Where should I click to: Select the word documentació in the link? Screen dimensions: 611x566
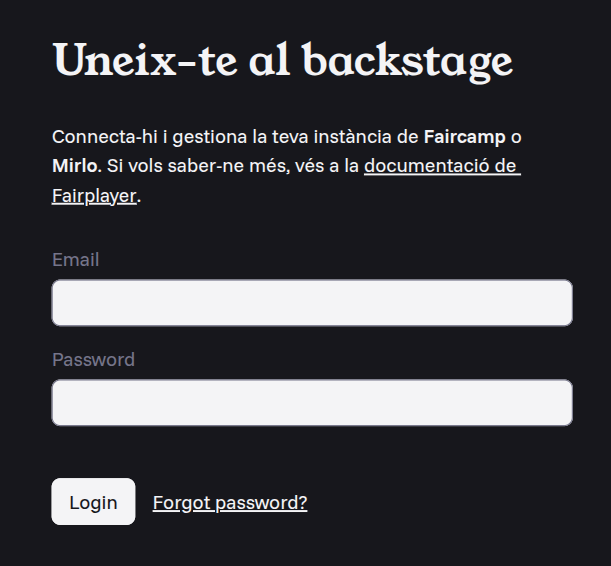click(x=427, y=166)
